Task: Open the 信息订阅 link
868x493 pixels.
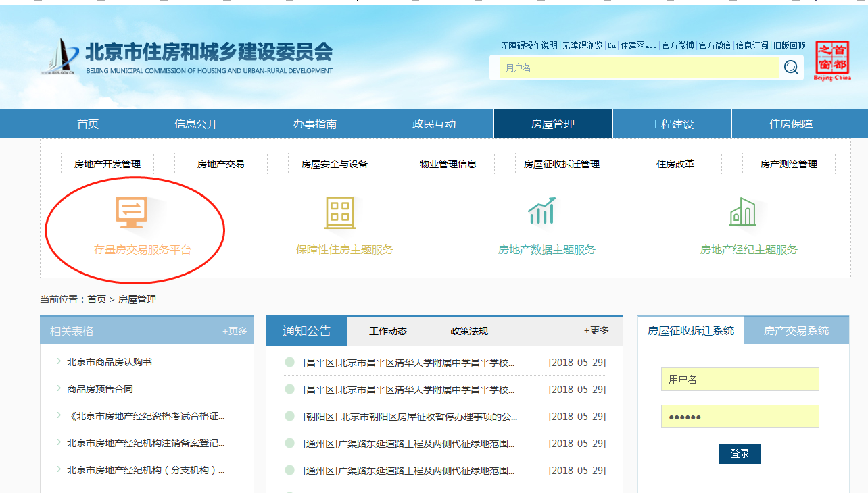Action: (x=752, y=45)
